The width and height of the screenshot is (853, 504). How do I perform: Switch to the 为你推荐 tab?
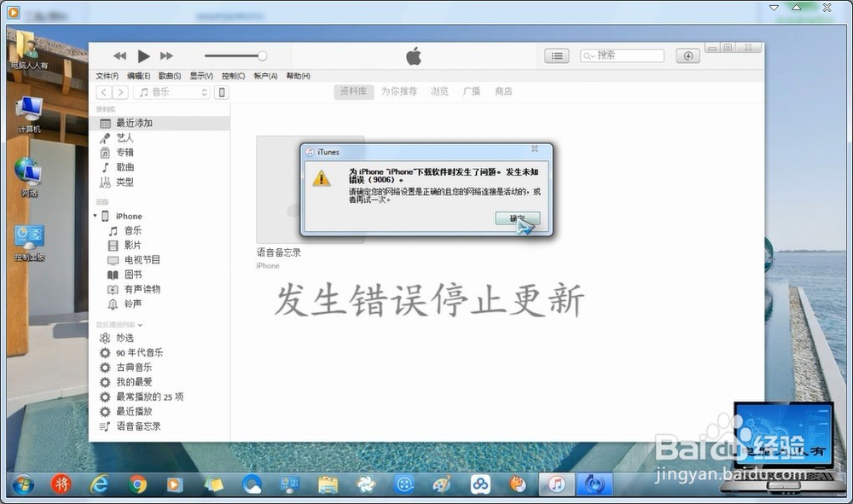click(x=398, y=91)
